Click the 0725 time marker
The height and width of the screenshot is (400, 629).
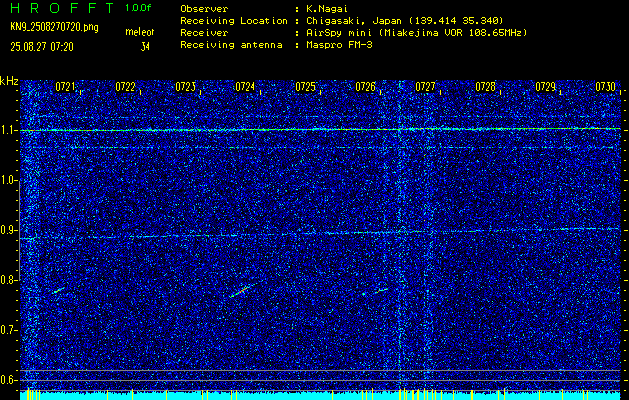[305, 87]
